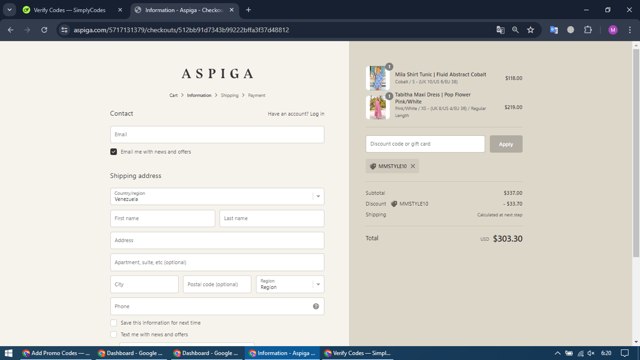Reload the Aspiga checkout page
The height and width of the screenshot is (360, 640).
click(x=44, y=30)
